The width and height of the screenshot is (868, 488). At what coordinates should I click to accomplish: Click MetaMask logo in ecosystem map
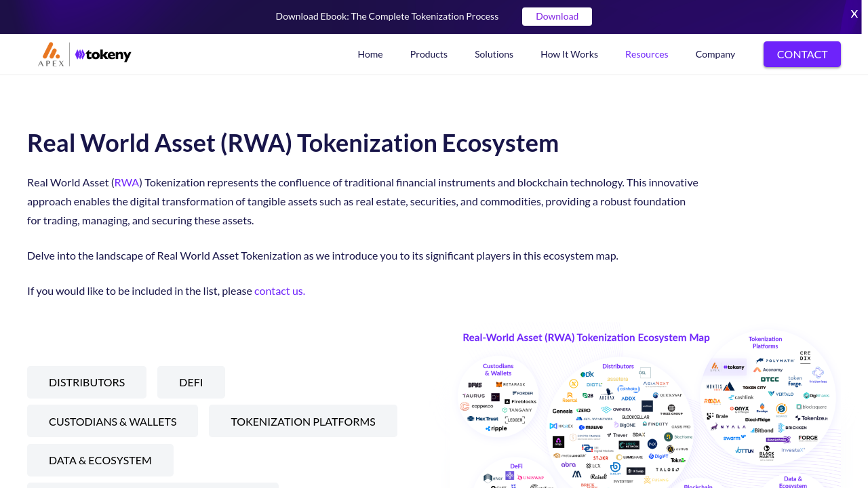[510, 384]
